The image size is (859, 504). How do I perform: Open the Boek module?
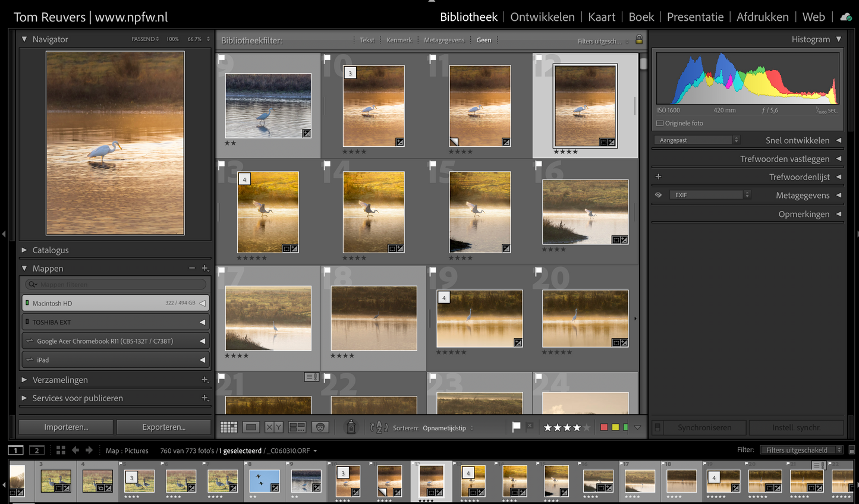click(641, 17)
